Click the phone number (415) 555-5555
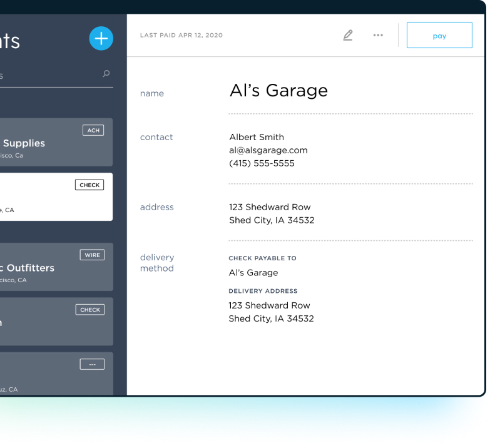The width and height of the screenshot is (495, 448). 262,163
